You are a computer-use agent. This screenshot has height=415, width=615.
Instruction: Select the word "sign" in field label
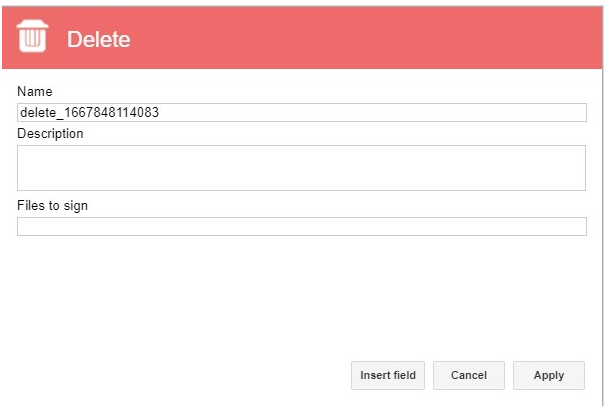(x=75, y=206)
